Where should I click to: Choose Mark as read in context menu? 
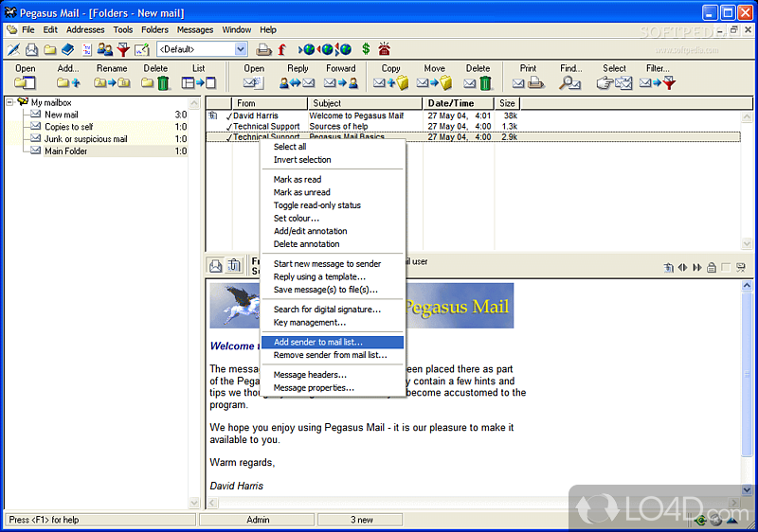(x=298, y=180)
